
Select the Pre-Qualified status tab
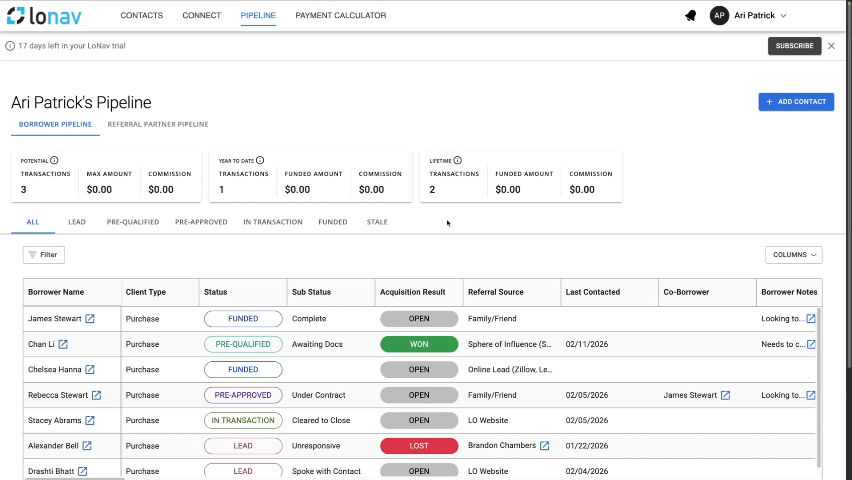pyautogui.click(x=133, y=222)
